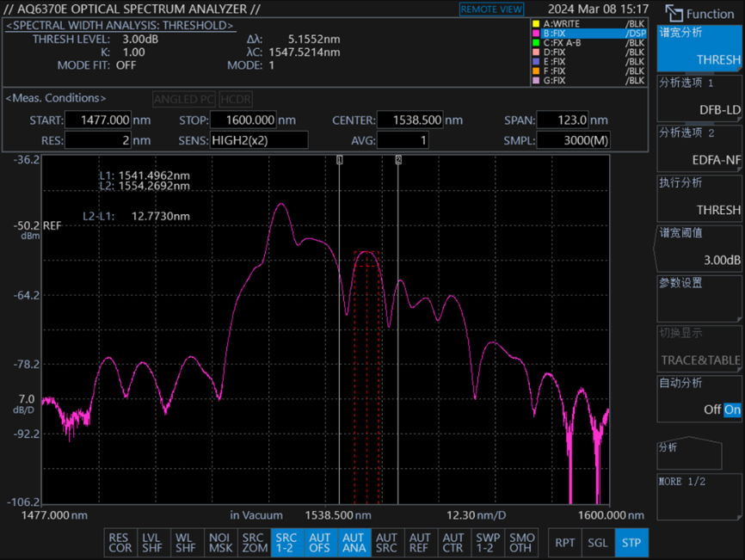Toggle AUT ANA auto analysis off
The height and width of the screenshot is (560, 745).
click(x=354, y=543)
